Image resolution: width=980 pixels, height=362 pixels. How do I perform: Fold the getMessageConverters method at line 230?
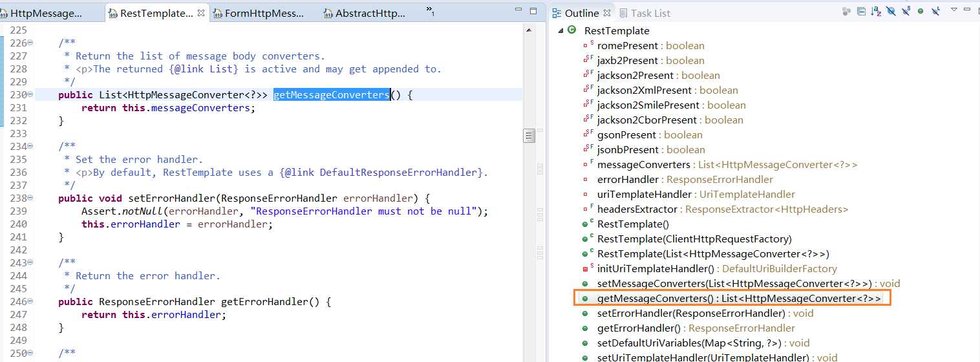pyautogui.click(x=30, y=94)
